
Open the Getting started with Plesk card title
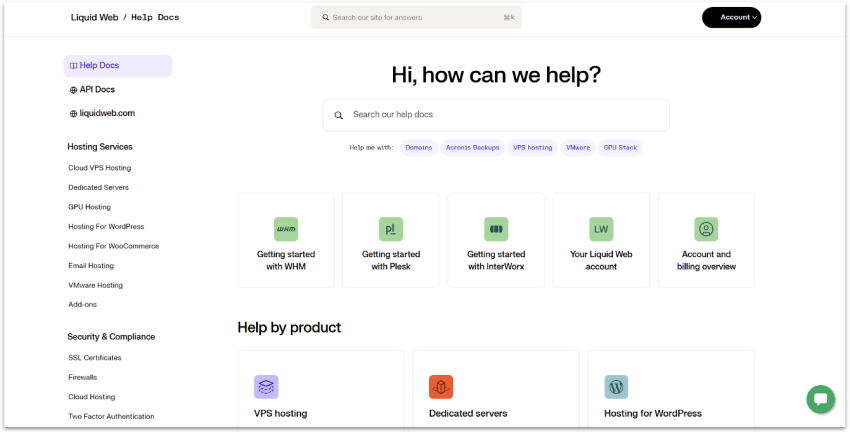(x=391, y=260)
